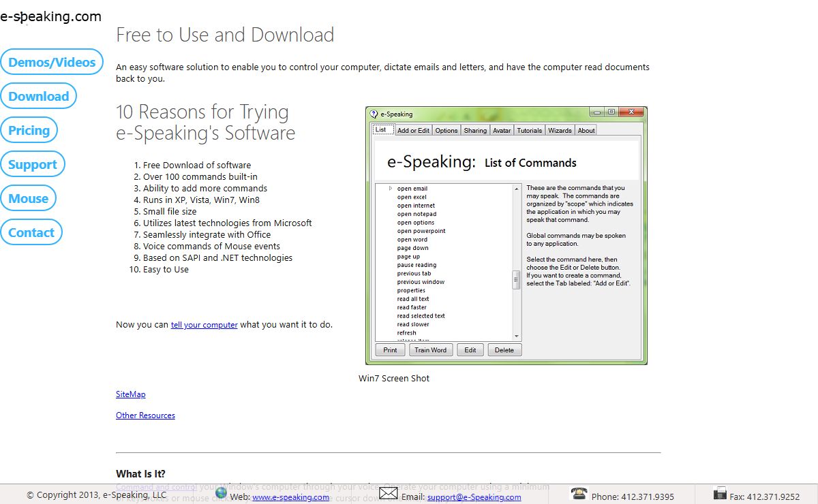The height and width of the screenshot is (504, 818).
Task: Open the SiteMap link
Action: (x=130, y=394)
